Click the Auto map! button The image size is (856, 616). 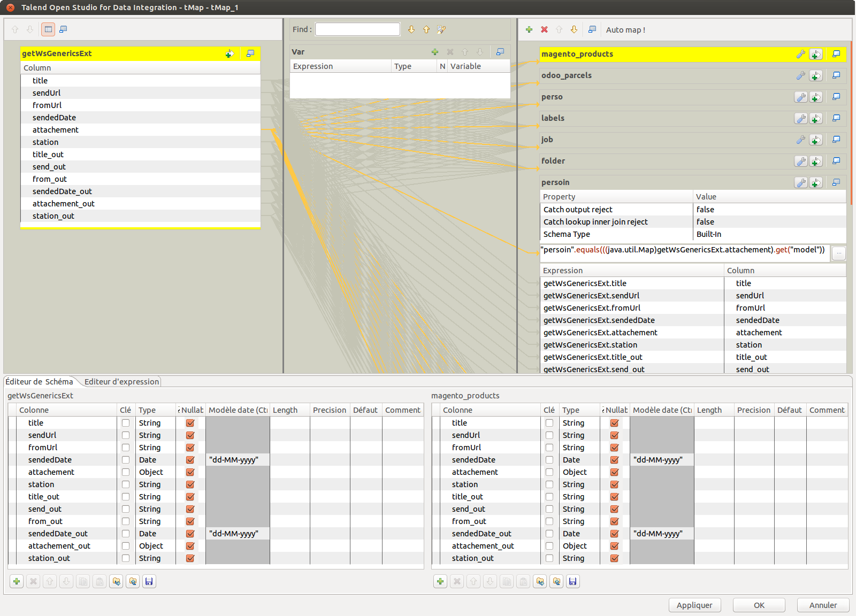click(625, 30)
